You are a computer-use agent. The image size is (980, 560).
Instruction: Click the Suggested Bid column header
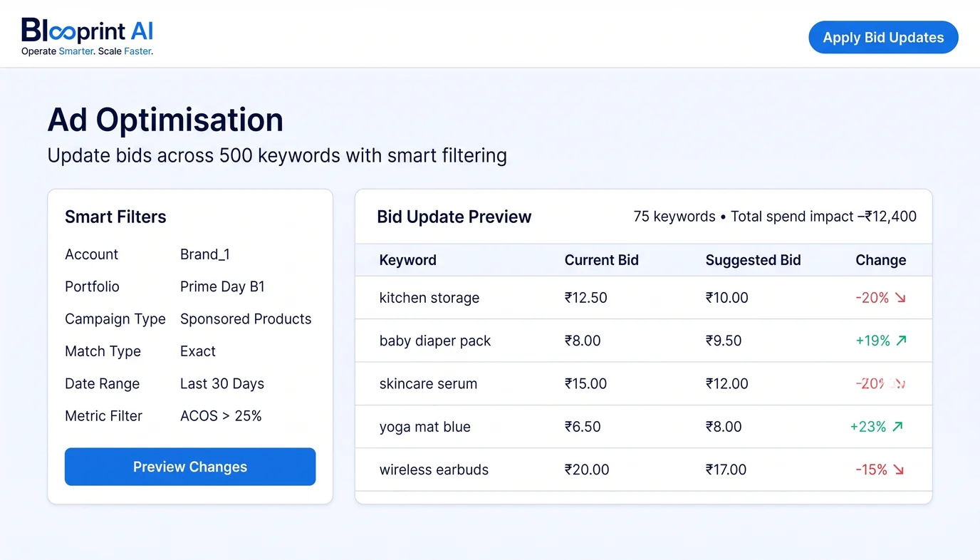click(754, 260)
